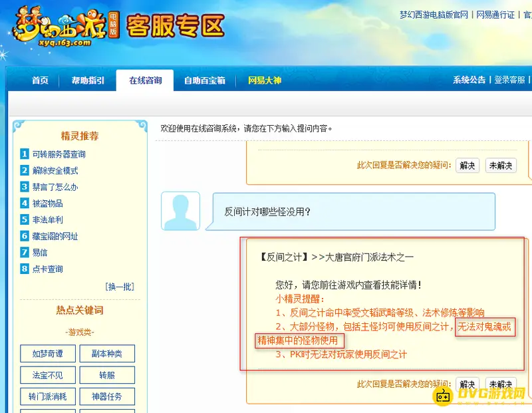
Task: Click the 热点关键词 heading
Action: pyautogui.click(x=80, y=310)
